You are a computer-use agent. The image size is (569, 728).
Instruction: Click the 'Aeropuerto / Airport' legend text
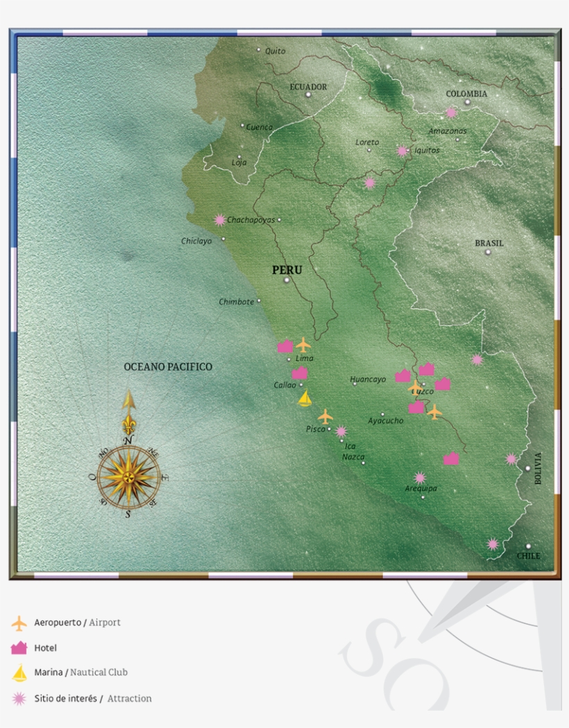click(x=77, y=623)
